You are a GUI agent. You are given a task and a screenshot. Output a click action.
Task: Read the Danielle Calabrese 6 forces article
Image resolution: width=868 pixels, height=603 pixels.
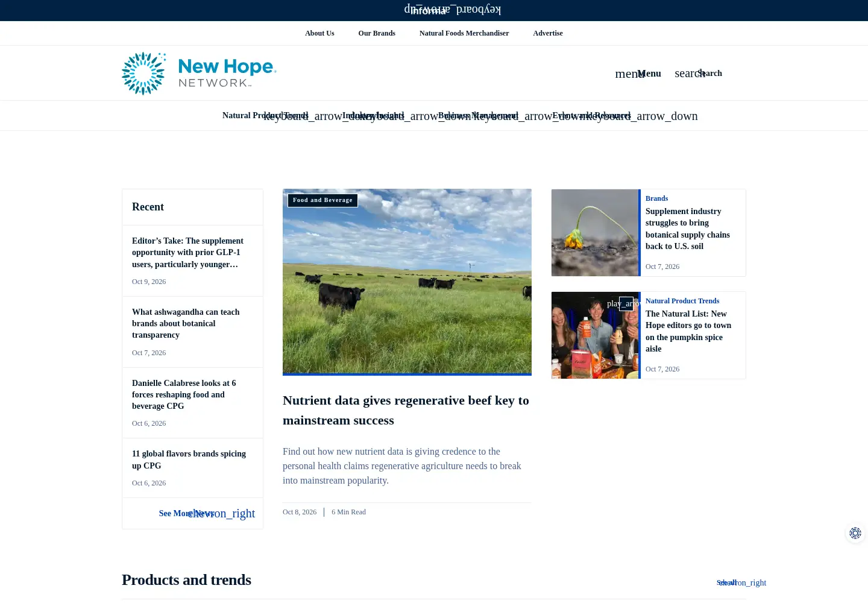tap(184, 394)
